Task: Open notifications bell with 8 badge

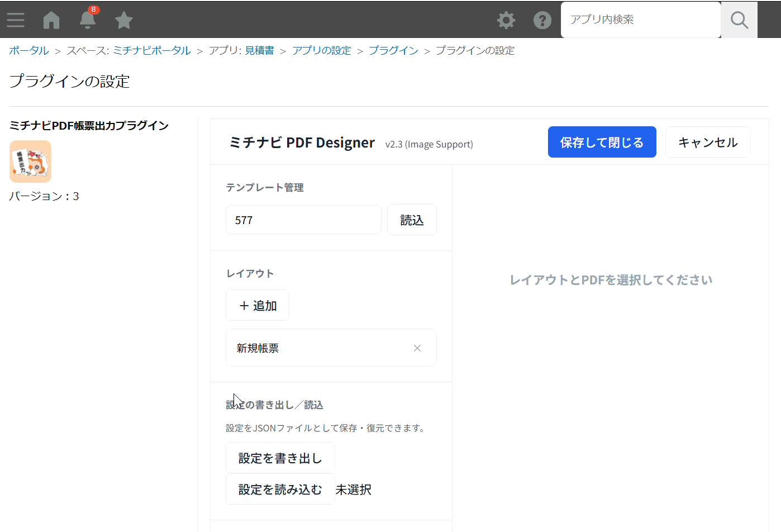Action: pos(88,19)
